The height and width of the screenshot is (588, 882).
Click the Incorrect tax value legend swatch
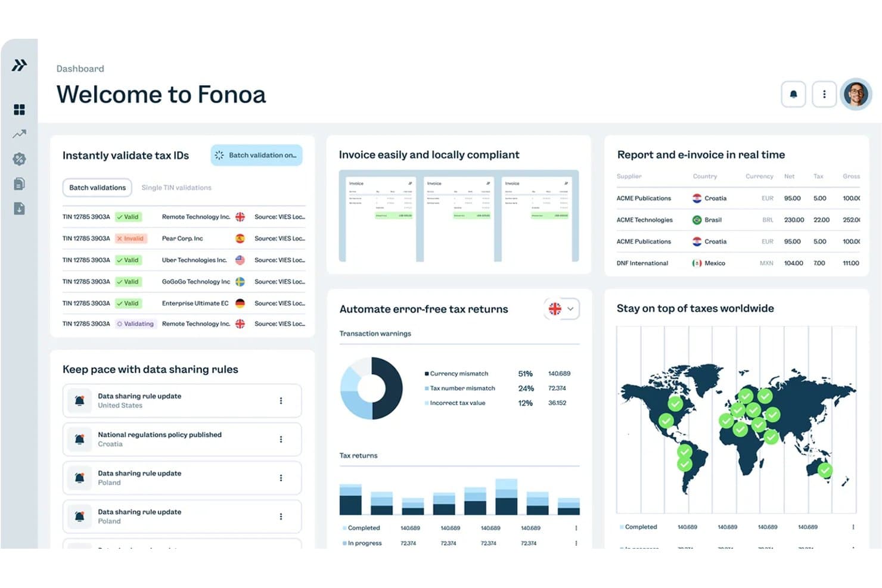(x=427, y=403)
